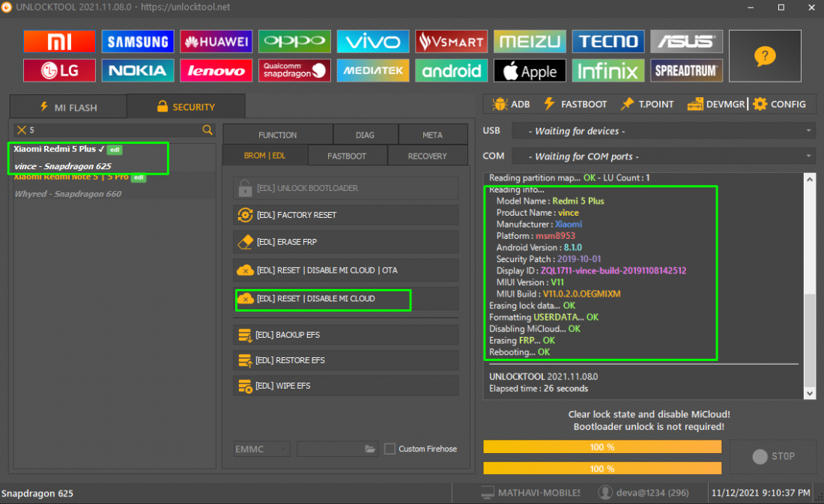Select Xiaomi Redmi Note 5 | 5 Pro model
The width and height of the screenshot is (824, 504).
[115, 186]
